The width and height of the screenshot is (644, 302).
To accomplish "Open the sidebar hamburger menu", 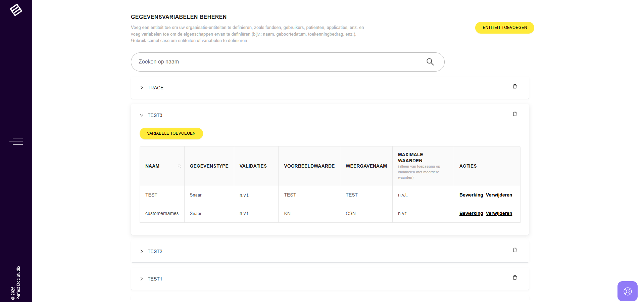I will (16, 141).
